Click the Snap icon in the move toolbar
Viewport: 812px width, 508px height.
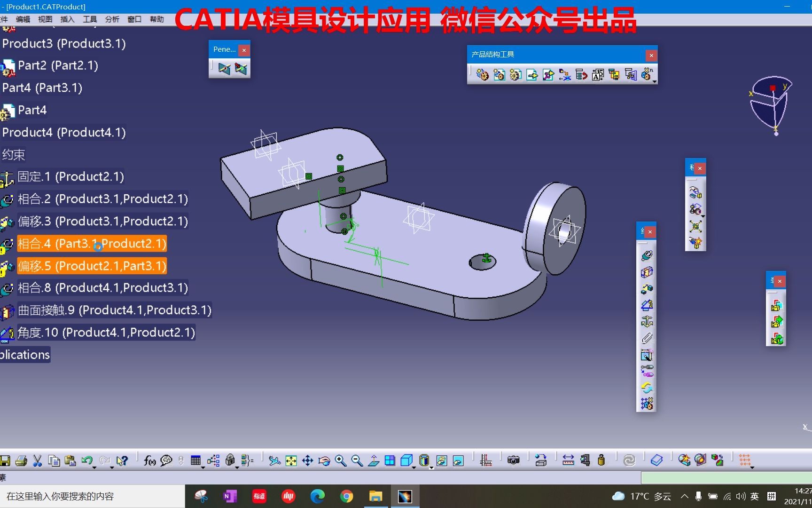[x=695, y=209]
